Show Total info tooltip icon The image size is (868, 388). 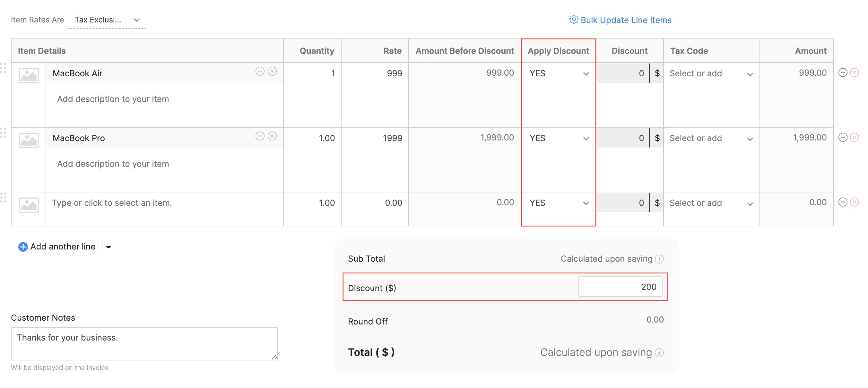(x=659, y=353)
